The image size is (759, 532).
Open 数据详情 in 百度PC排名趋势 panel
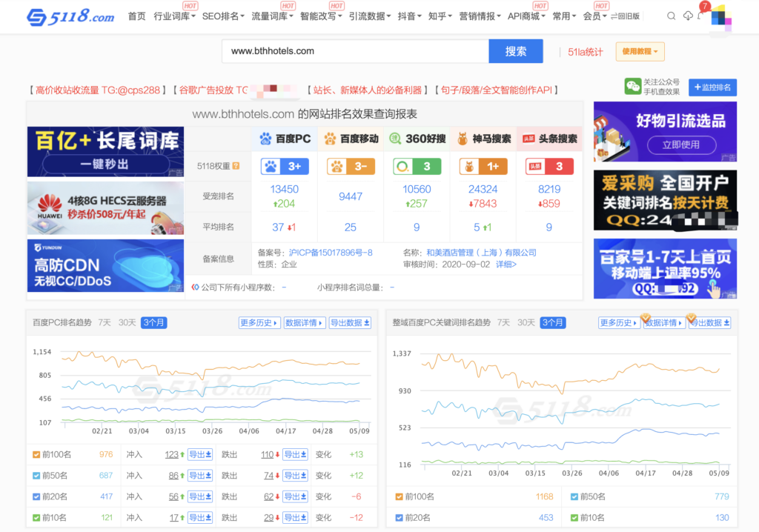point(304,323)
